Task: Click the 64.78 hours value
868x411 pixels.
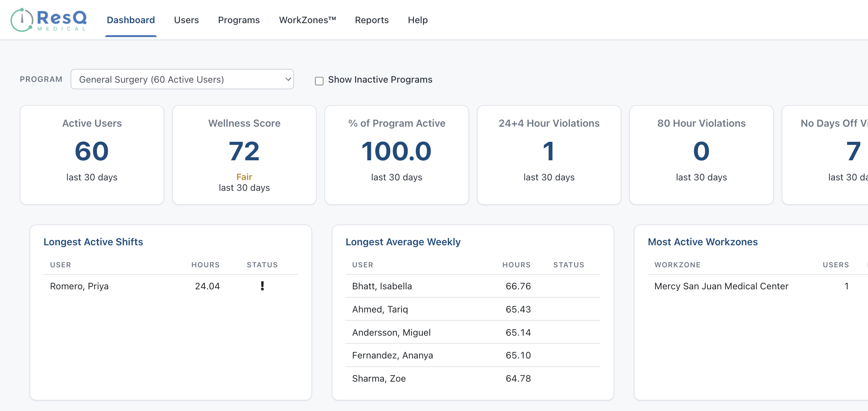Action: pyautogui.click(x=518, y=379)
